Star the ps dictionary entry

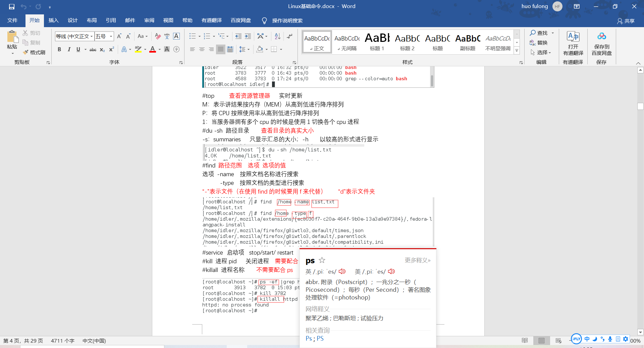coord(322,260)
